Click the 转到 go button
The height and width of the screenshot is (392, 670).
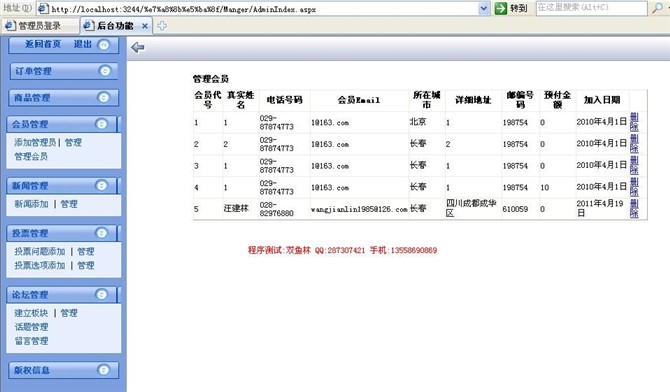[x=511, y=8]
